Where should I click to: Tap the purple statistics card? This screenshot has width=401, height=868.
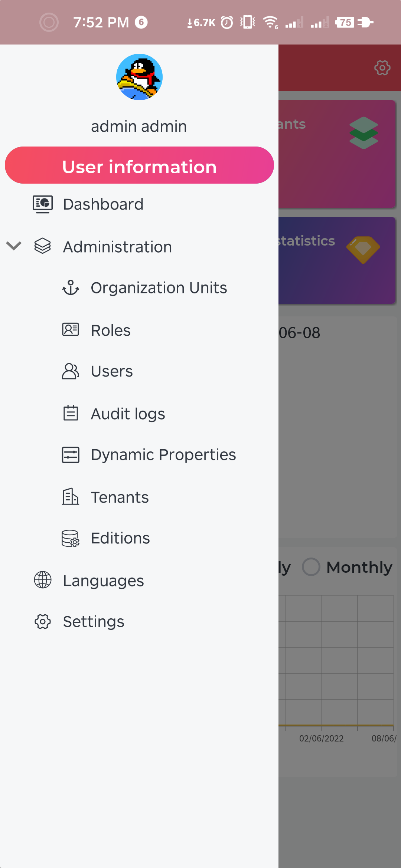pyautogui.click(x=337, y=260)
